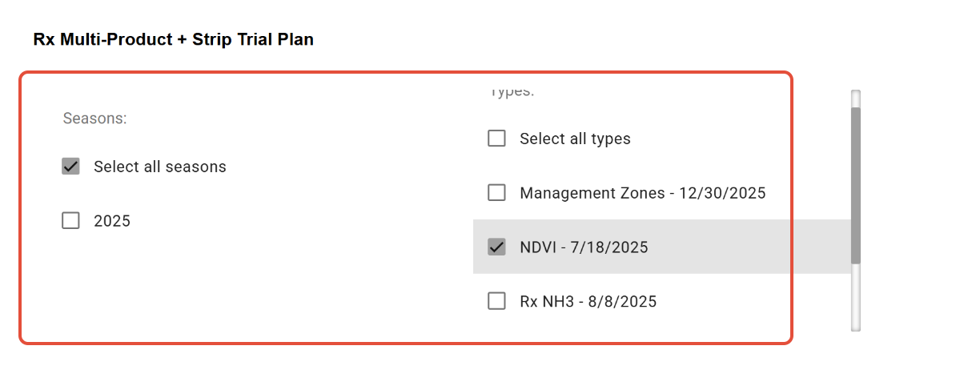980x386 pixels.
Task: Click the scrollbar track below the thumb
Action: point(855,296)
